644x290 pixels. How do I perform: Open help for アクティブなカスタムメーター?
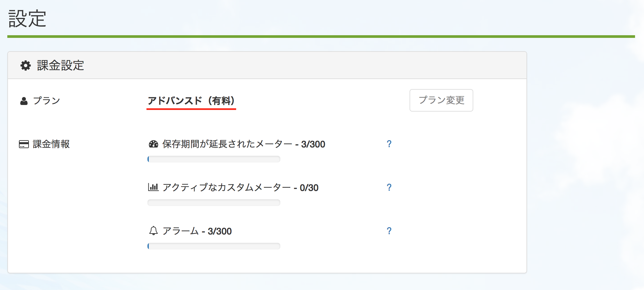point(389,187)
